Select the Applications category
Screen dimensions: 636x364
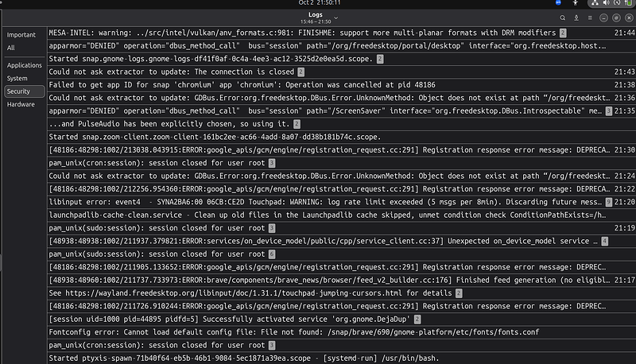(25, 65)
